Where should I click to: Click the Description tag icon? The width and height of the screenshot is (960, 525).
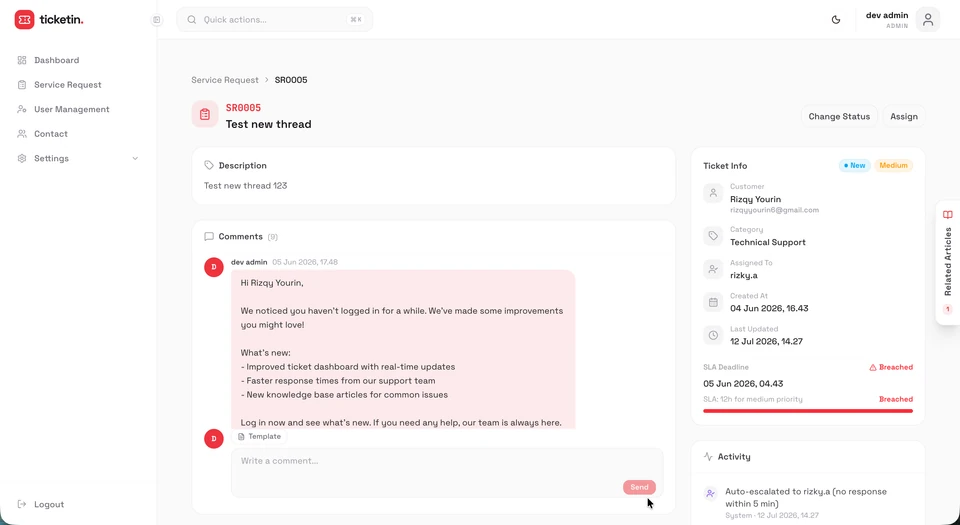pos(209,165)
